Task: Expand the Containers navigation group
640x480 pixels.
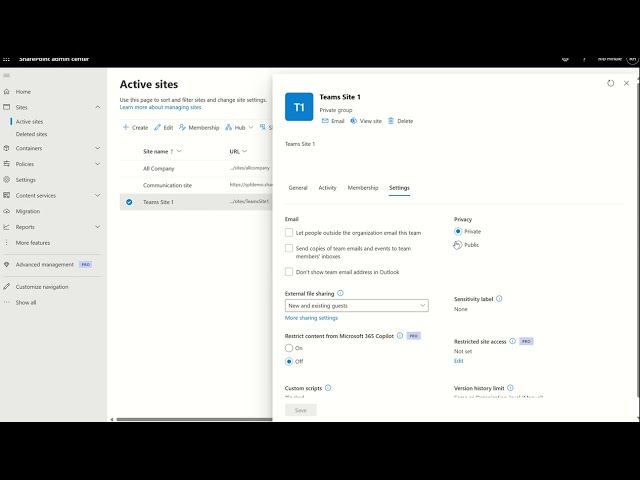Action: 98,148
